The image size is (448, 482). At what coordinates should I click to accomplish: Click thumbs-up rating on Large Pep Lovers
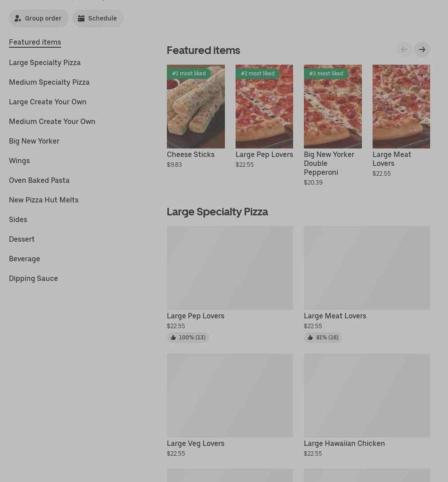pos(188,338)
